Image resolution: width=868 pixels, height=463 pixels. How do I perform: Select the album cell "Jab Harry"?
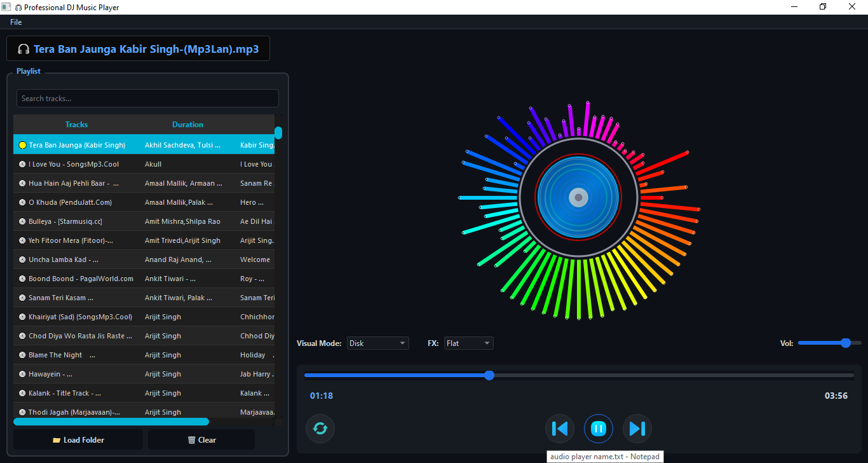[255, 374]
